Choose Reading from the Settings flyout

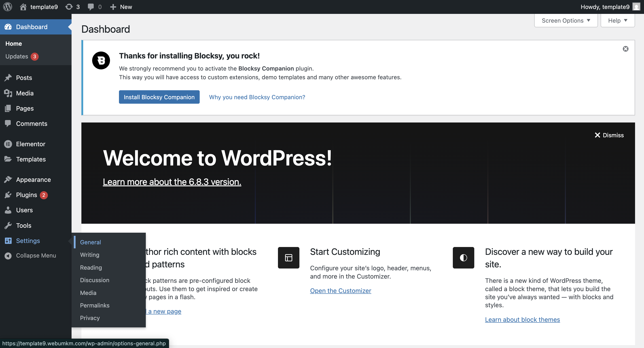pyautogui.click(x=91, y=267)
